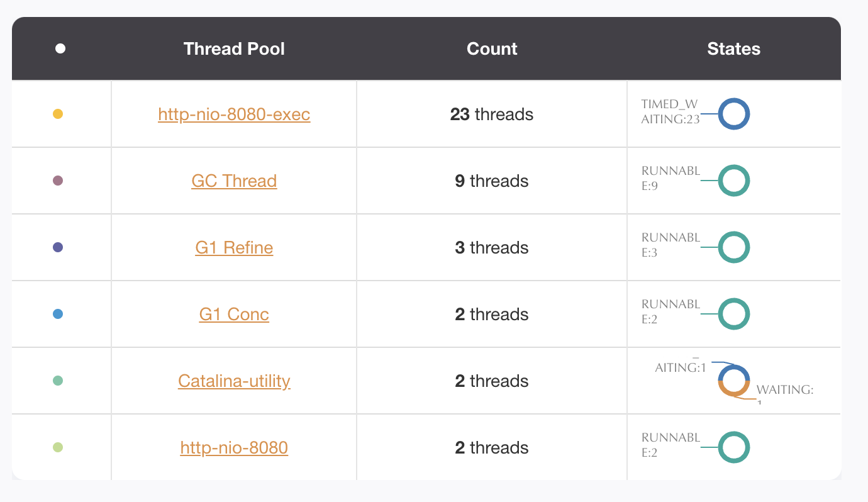This screenshot has height=502, width=868.
Task: Open the GC Thread pool link
Action: tap(234, 181)
